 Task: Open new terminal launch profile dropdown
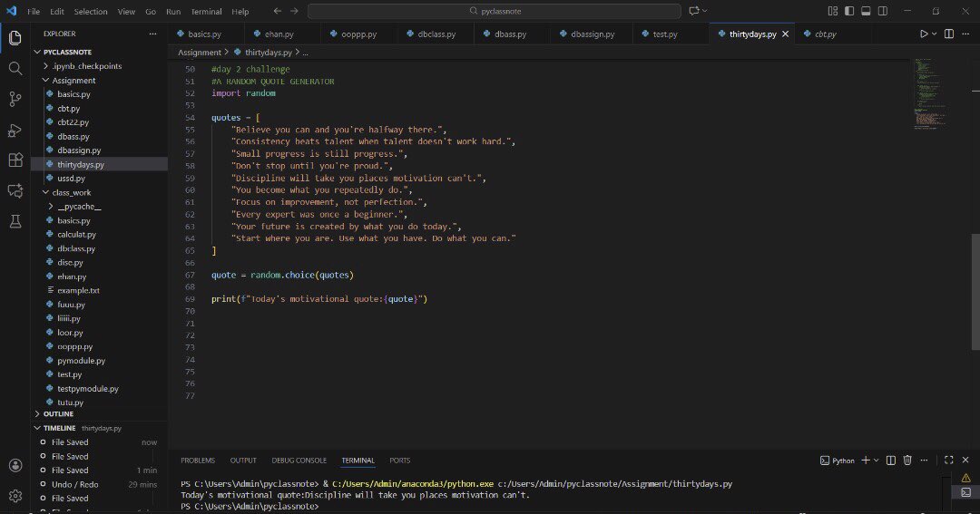[877, 461]
